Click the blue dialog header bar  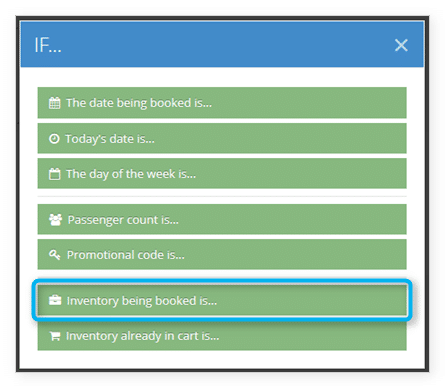coord(222,44)
